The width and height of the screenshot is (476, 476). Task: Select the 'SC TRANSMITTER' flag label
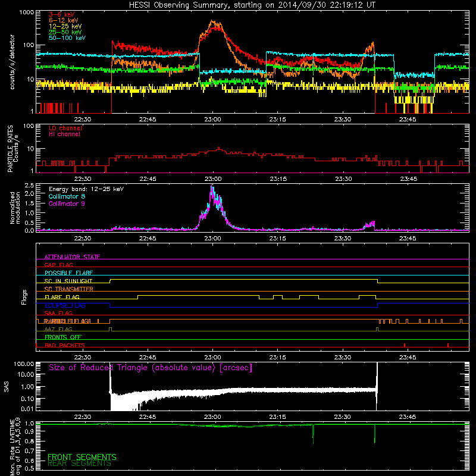(x=69, y=289)
